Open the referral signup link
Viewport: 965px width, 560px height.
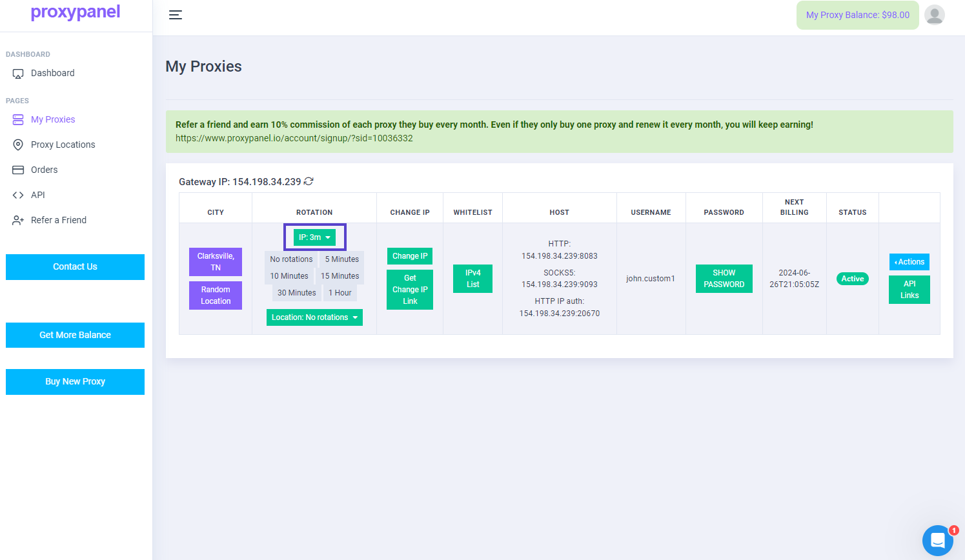(x=294, y=137)
